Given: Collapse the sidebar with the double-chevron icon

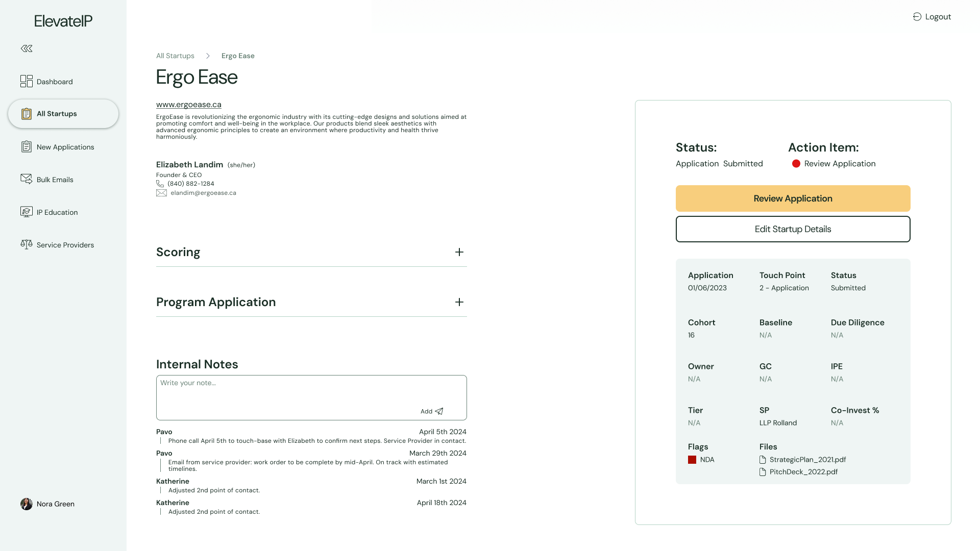Looking at the screenshot, I should 27,48.
